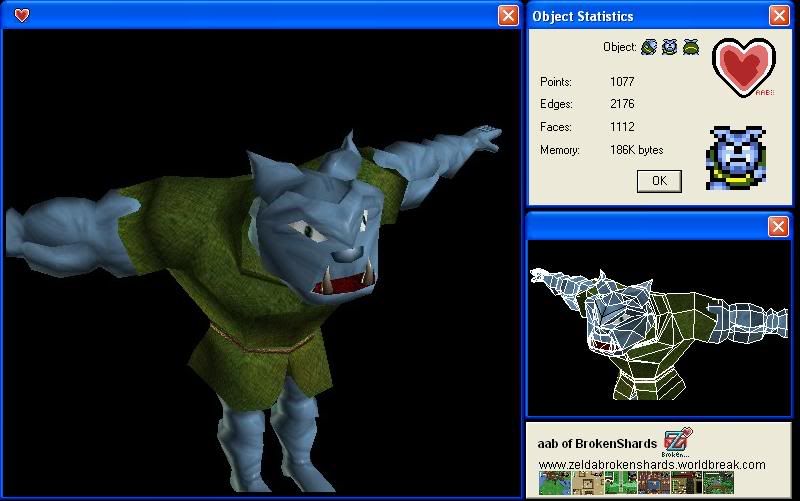Viewport: 800px width, 501px height.
Task: Select the Faces value 1112
Action: pos(622,127)
